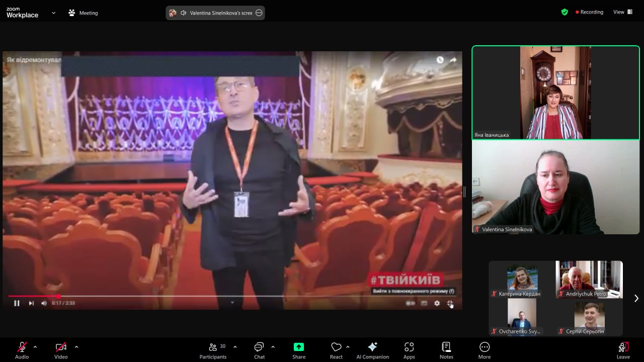Viewport: 644px width, 362px height.
Task: Open the Notes icon
Action: [446, 350]
